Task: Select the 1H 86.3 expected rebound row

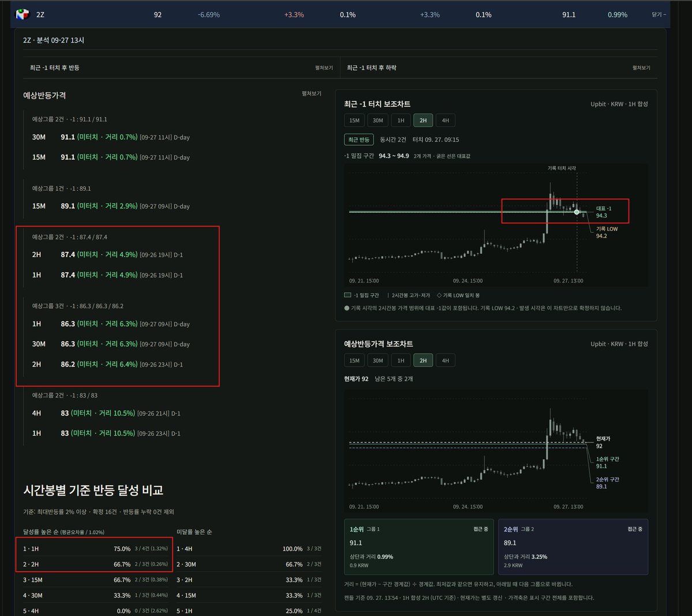Action: click(x=111, y=324)
